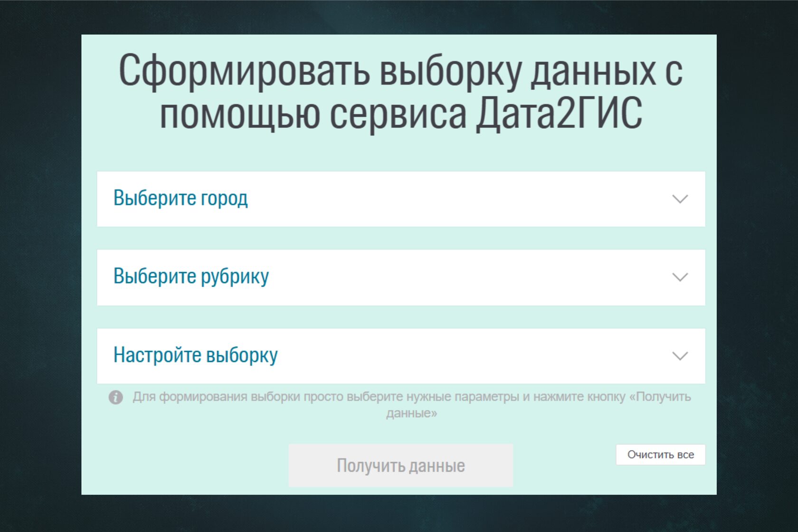Image resolution: width=798 pixels, height=532 pixels.
Task: Click the «Очистить все» button
Action: tap(661, 455)
